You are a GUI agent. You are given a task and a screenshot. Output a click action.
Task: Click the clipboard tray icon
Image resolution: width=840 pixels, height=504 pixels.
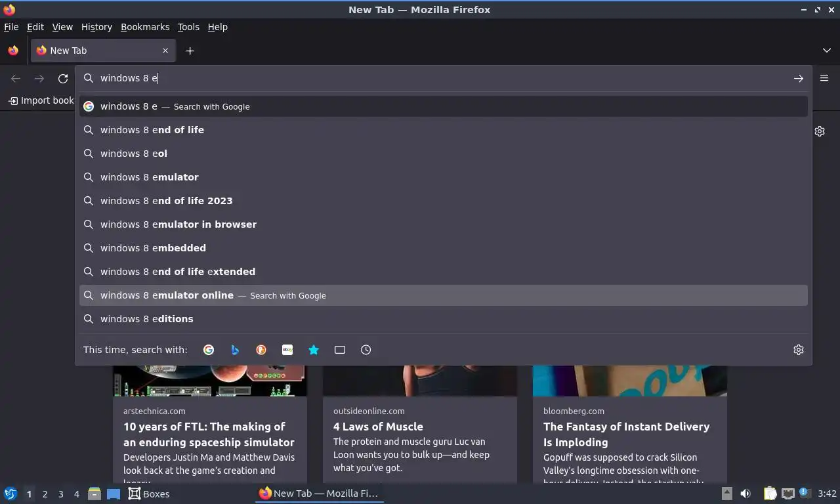tap(770, 493)
